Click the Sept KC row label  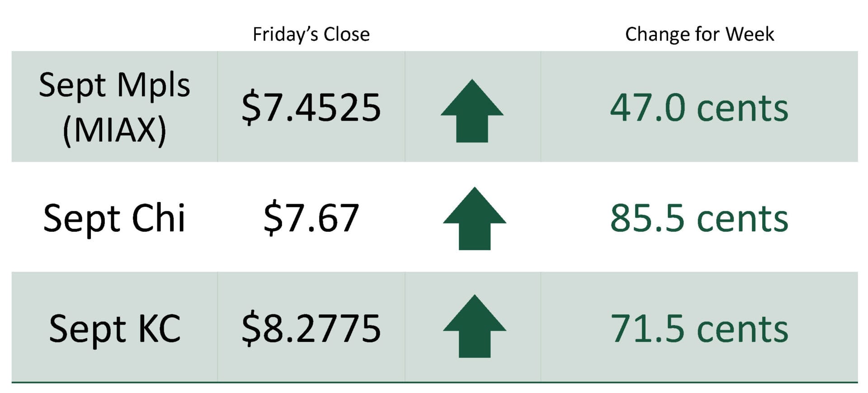(x=115, y=328)
